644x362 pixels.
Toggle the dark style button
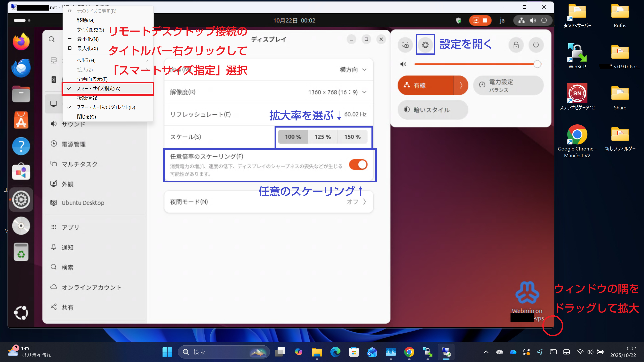(433, 110)
